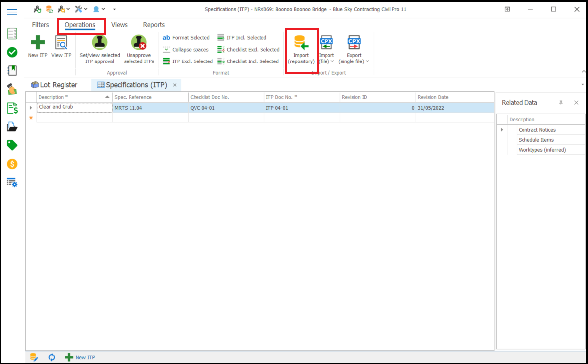Image resolution: width=588 pixels, height=364 pixels.
Task: Click the green checkmark sidebar icon
Action: pos(12,52)
